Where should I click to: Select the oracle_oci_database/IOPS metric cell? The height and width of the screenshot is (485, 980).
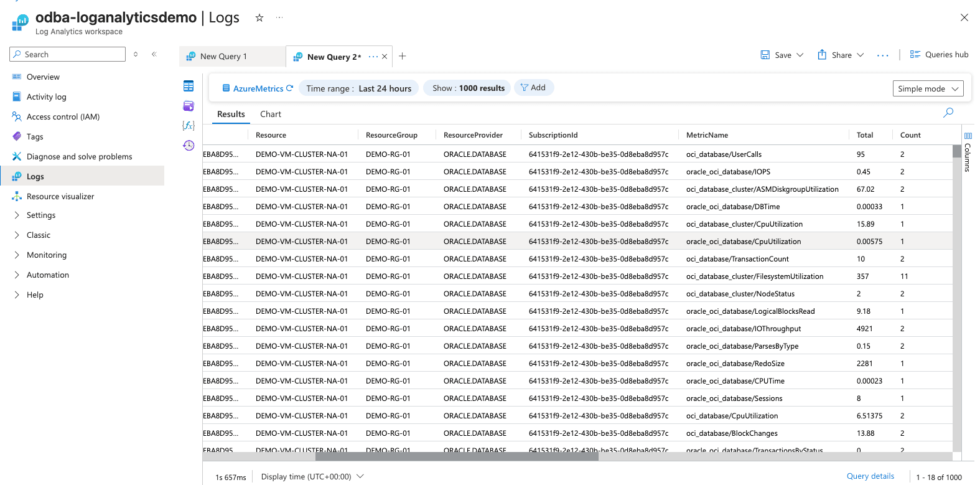coord(728,172)
